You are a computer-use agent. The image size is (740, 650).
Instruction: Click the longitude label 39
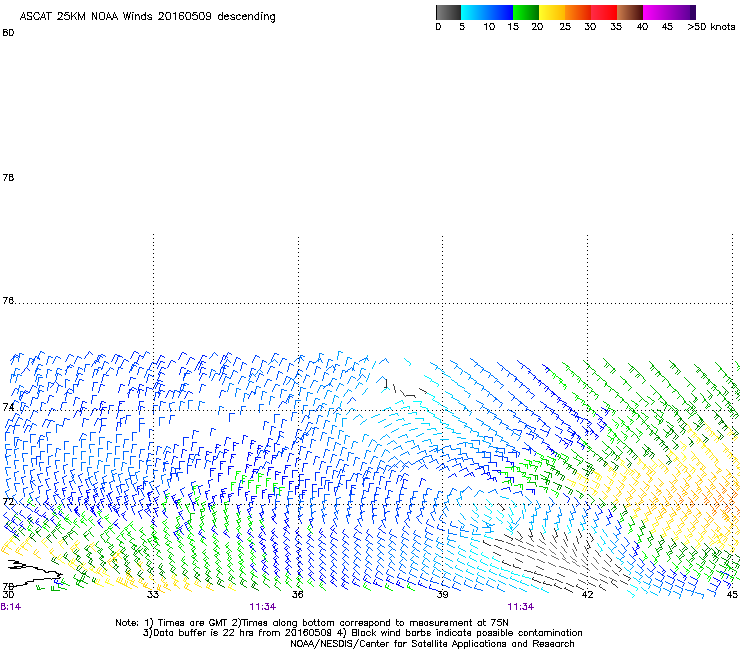[442, 594]
